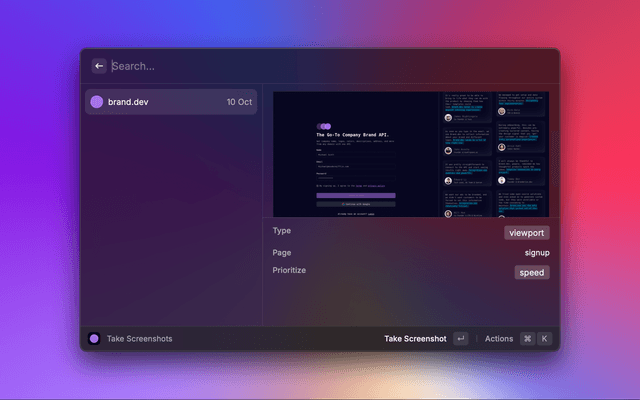
Task: Click the viewport tag next to Type
Action: pos(526,232)
